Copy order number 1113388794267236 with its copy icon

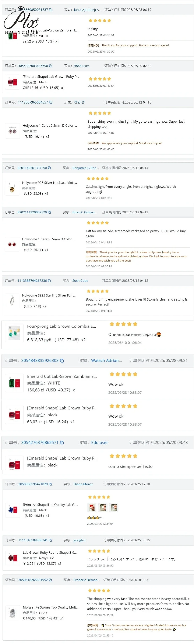49,281
